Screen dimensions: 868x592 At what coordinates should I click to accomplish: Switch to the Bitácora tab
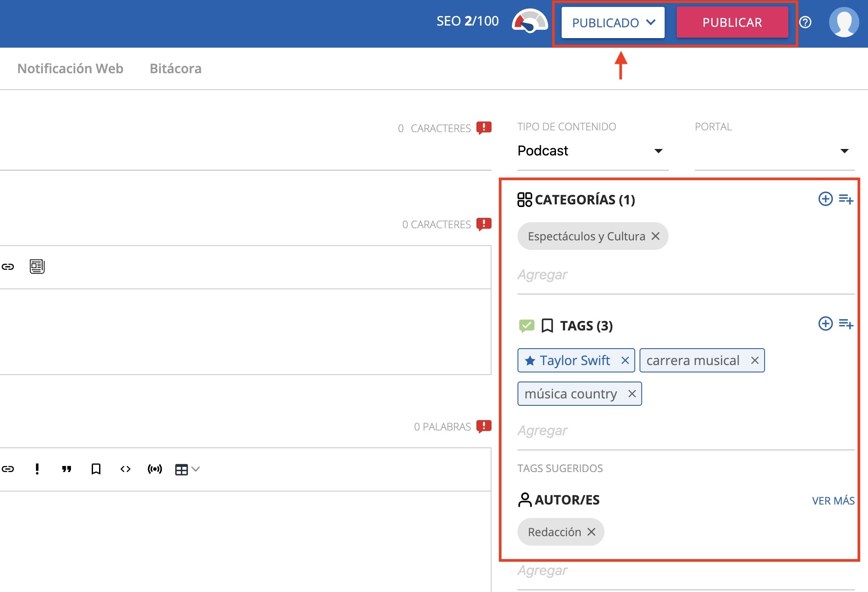(175, 68)
